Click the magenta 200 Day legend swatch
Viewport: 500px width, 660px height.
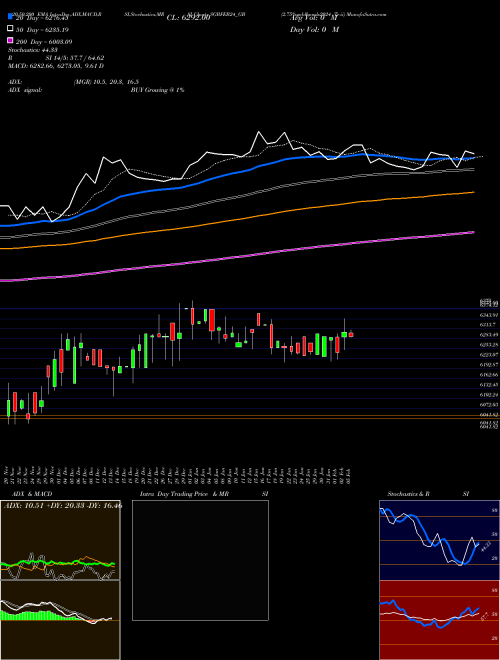tap(10, 40)
